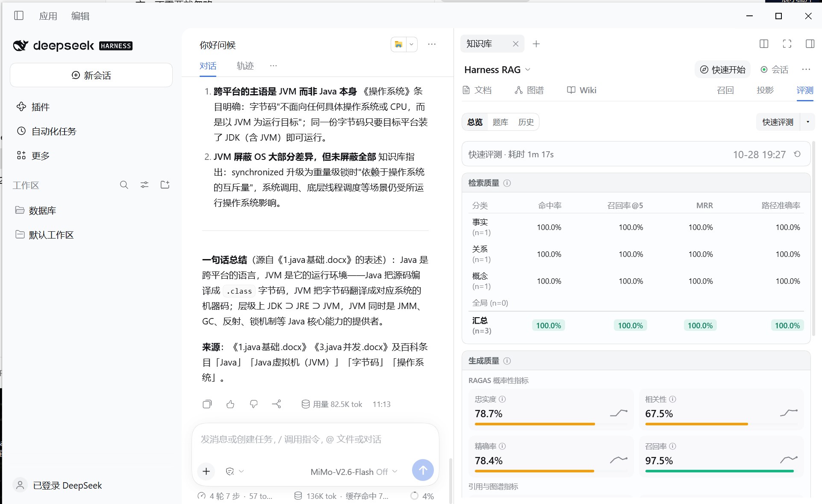The width and height of the screenshot is (822, 504).
Task: Focus the message input field
Action: point(315,439)
